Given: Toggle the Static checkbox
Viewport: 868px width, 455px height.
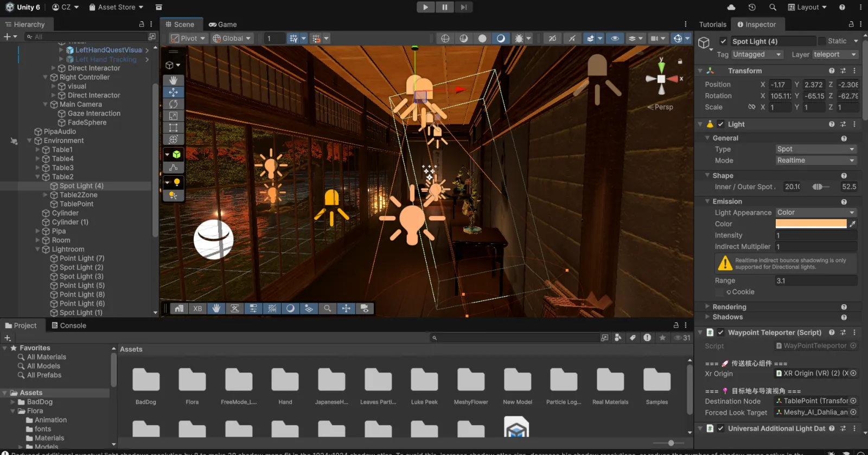Looking at the screenshot, I should 822,41.
